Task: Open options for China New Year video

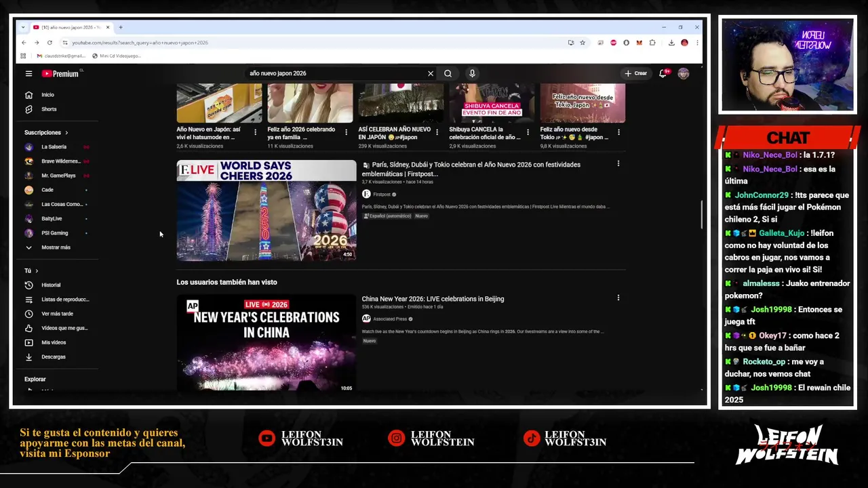Action: (618, 298)
